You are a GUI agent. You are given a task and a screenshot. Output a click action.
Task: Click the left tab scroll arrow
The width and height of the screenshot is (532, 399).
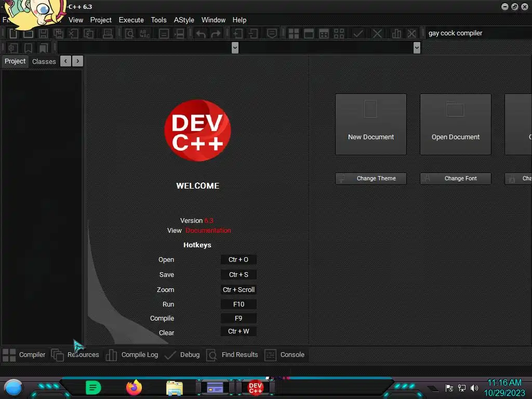[66, 61]
